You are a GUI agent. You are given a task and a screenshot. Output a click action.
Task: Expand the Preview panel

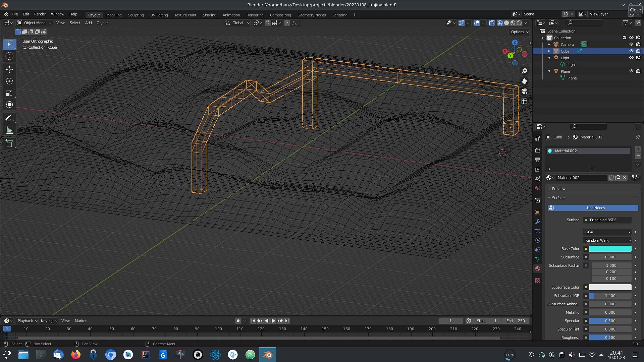tap(558, 189)
